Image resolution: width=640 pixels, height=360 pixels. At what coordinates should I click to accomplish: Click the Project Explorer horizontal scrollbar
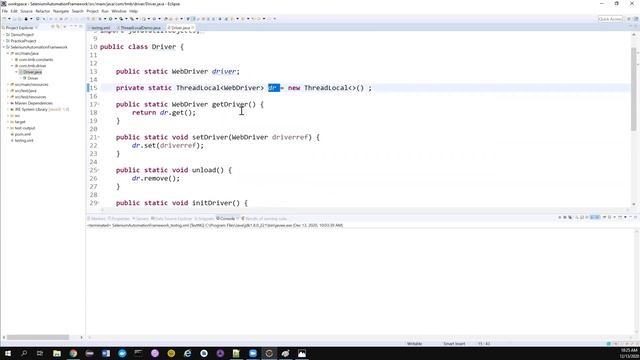[38, 337]
